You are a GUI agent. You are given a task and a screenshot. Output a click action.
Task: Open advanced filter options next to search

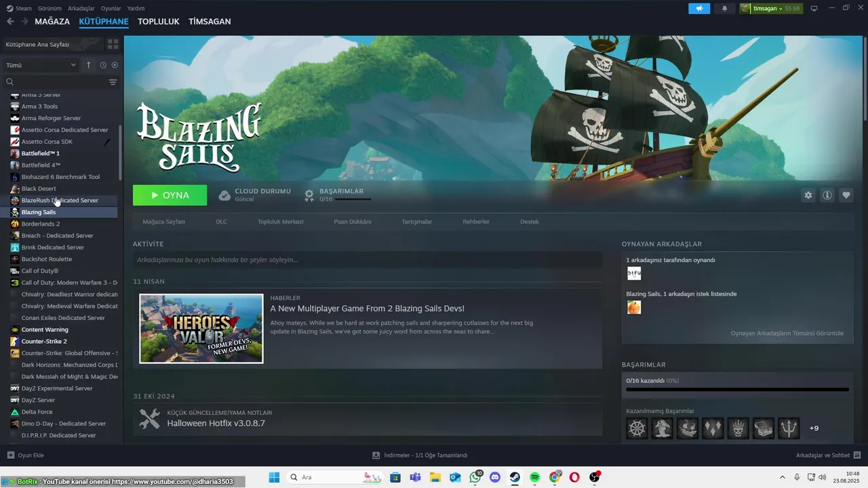pos(113,82)
